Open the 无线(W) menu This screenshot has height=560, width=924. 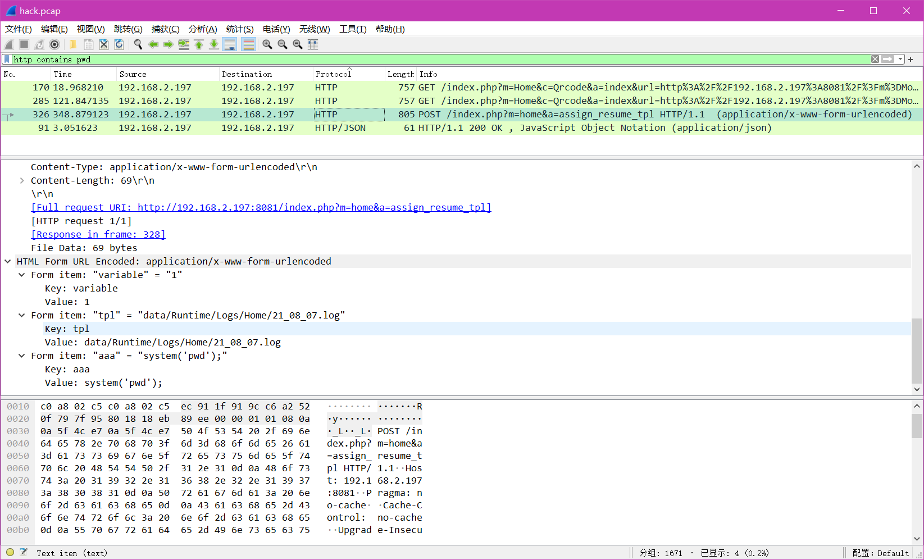pyautogui.click(x=315, y=29)
